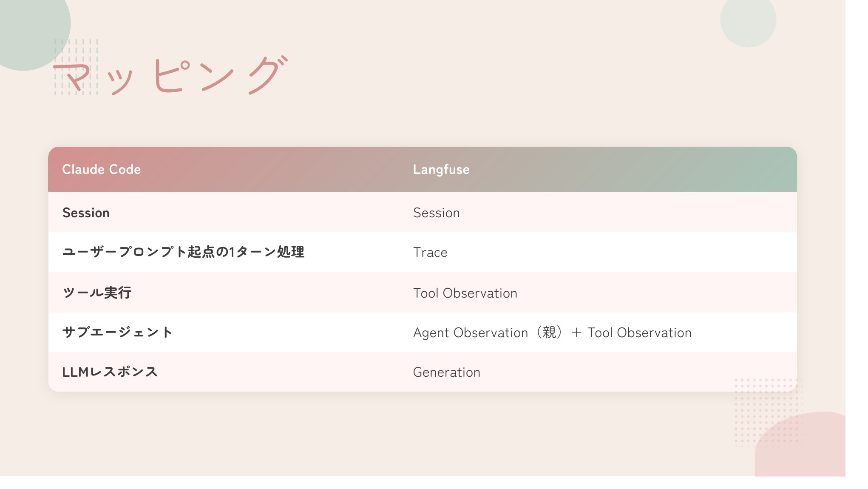Select the bold Session cell under Claude Code
This screenshot has height=489, width=868.
coord(86,213)
